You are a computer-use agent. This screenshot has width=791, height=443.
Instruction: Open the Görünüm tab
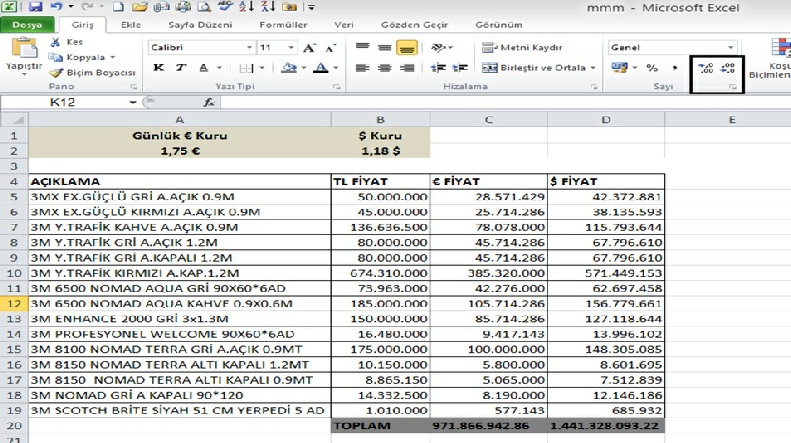[498, 24]
